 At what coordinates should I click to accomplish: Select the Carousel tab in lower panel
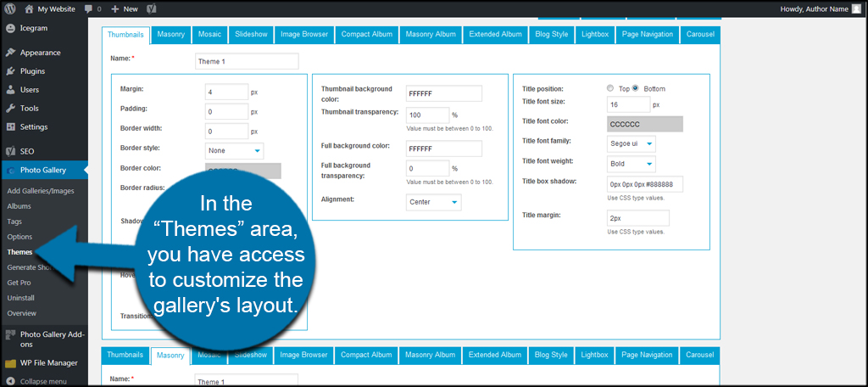click(x=699, y=355)
